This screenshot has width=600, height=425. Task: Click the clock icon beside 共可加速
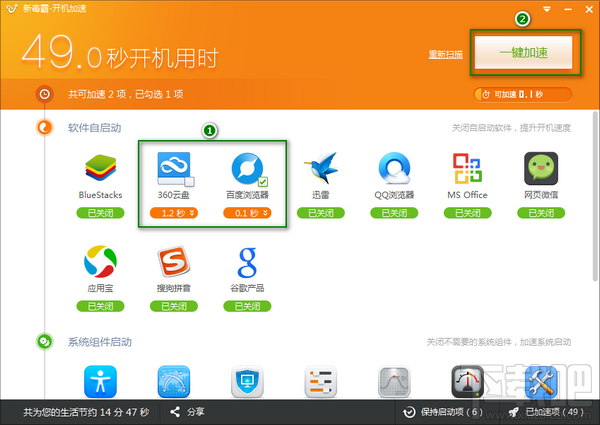point(44,94)
